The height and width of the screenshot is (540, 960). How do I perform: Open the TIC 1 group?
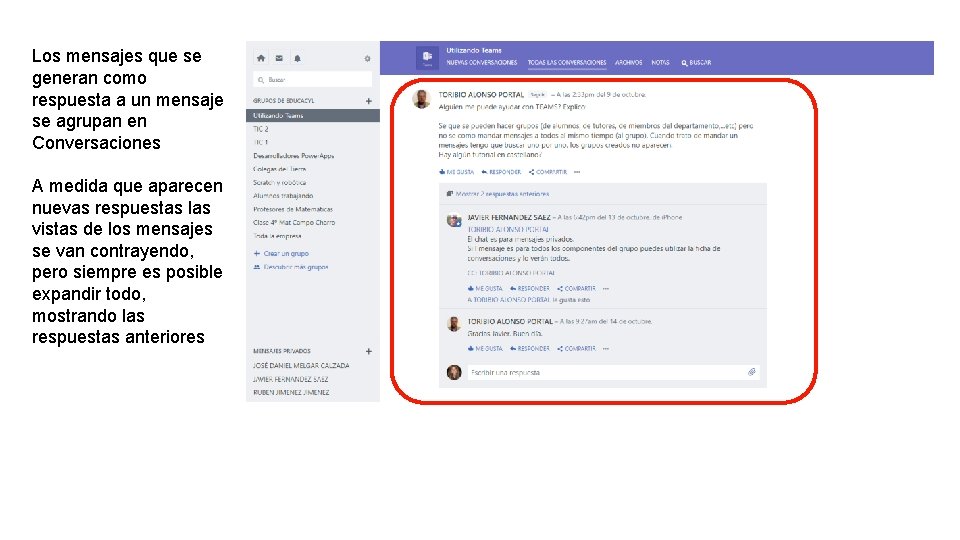[261, 143]
